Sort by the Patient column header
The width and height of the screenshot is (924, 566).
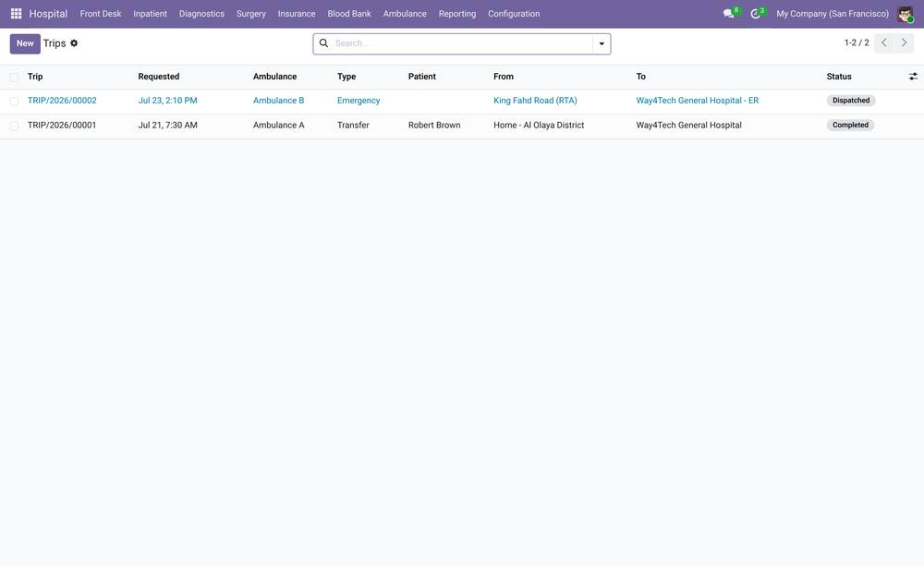pos(422,77)
